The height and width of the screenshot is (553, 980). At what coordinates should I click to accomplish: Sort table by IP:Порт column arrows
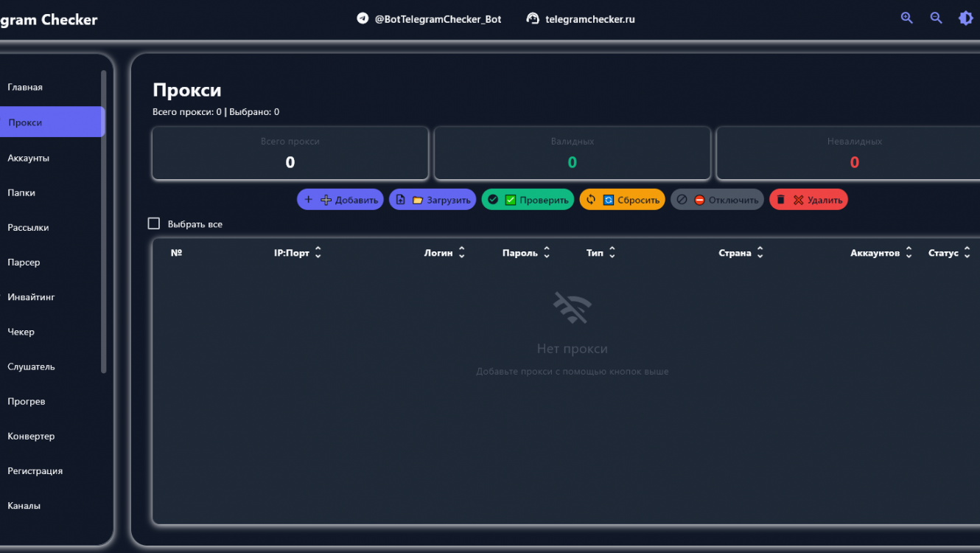[318, 253]
